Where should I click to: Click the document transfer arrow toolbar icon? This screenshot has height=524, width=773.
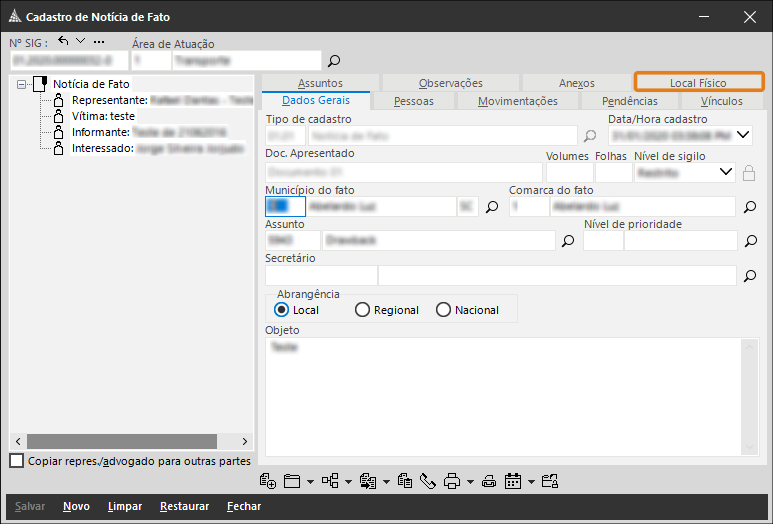pos(368,481)
